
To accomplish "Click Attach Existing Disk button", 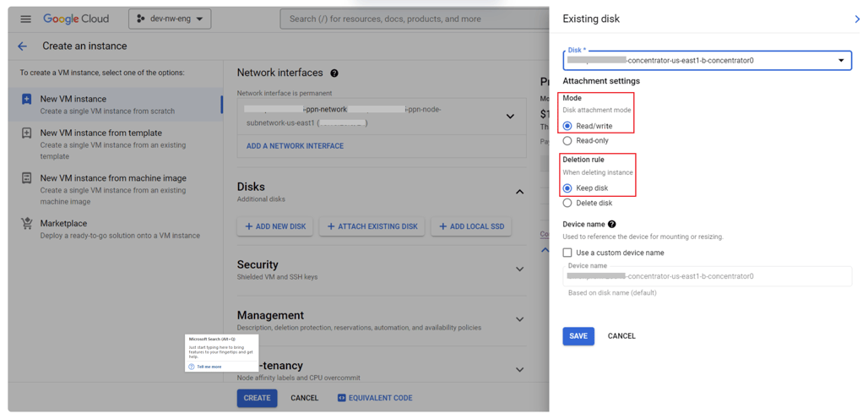I will point(372,226).
